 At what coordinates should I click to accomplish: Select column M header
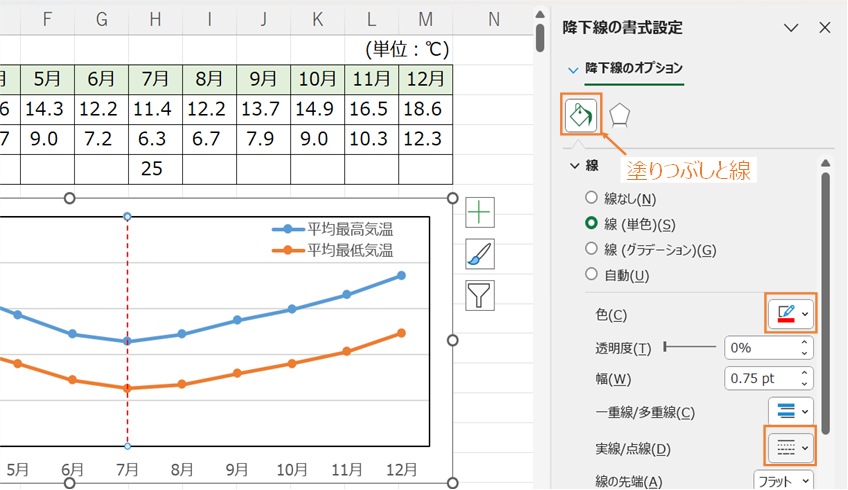point(426,19)
